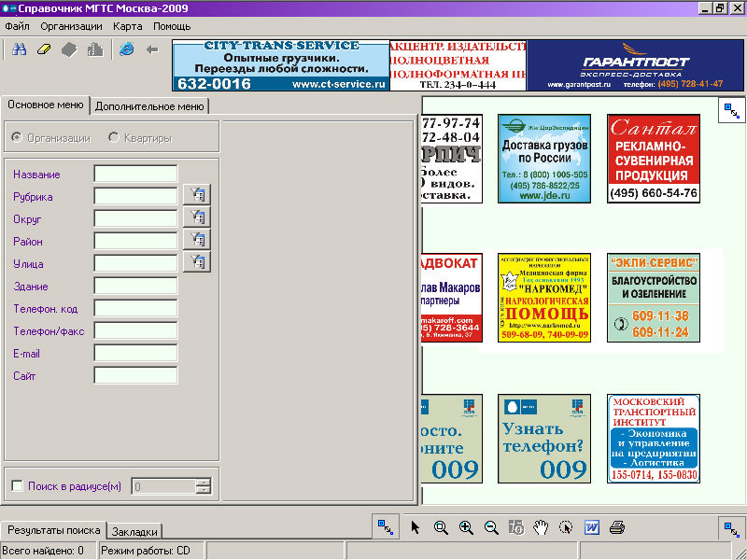Open Московский транспортный институт ad
This screenshot has height=560, width=747.
654,439
